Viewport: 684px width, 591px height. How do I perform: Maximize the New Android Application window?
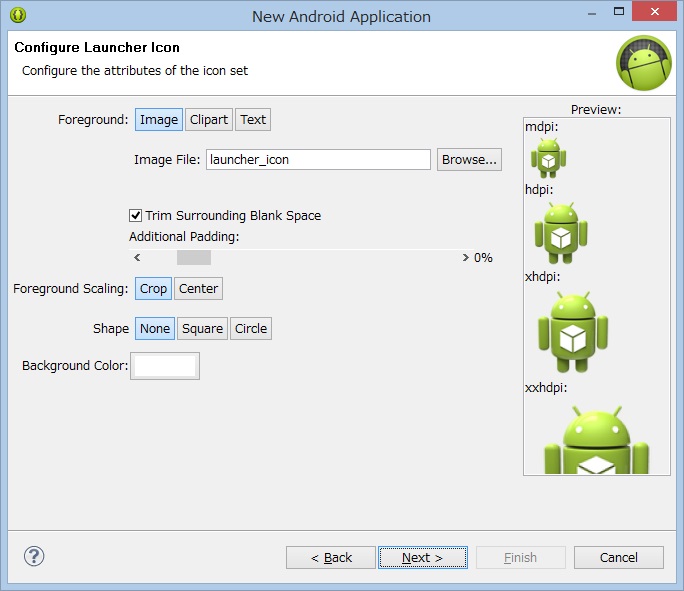point(619,12)
